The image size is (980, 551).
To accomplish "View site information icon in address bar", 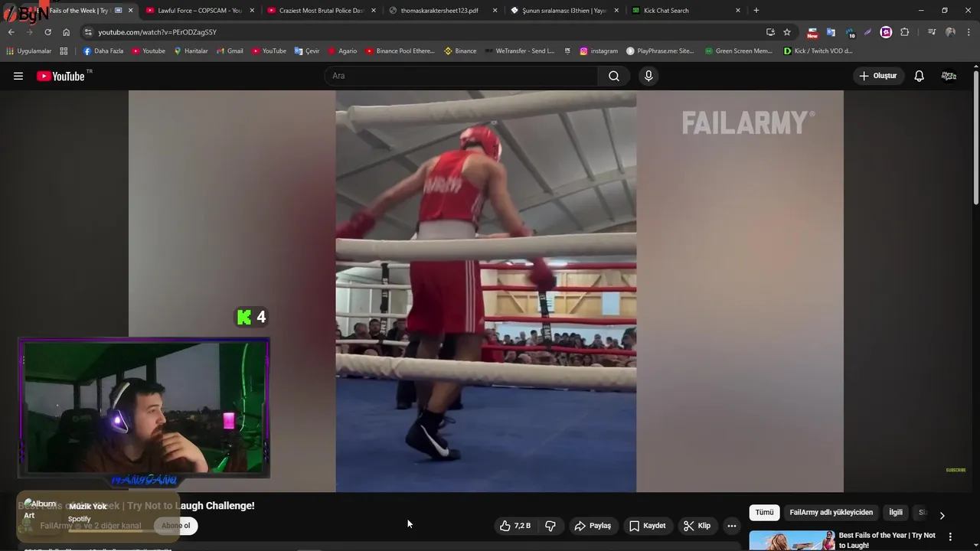I will [x=88, y=32].
